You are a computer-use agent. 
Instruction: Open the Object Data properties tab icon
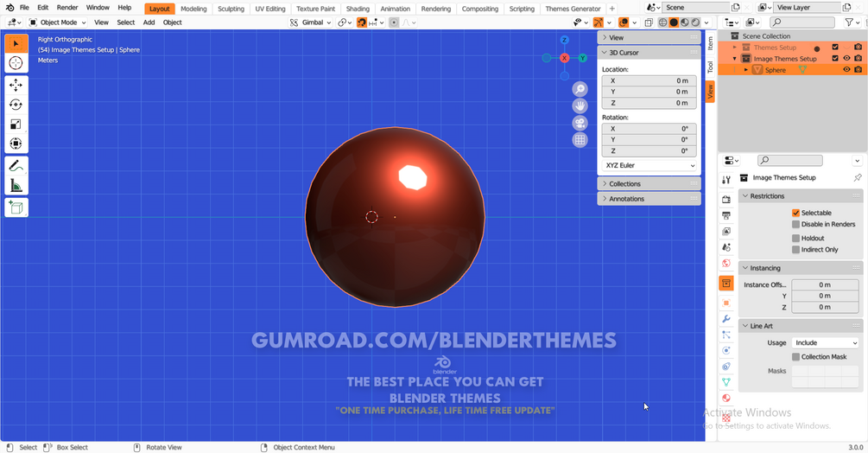point(726,382)
